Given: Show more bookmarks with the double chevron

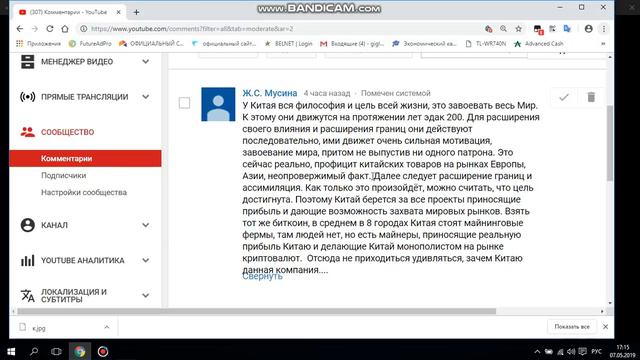Looking at the screenshot, I should pos(603,44).
